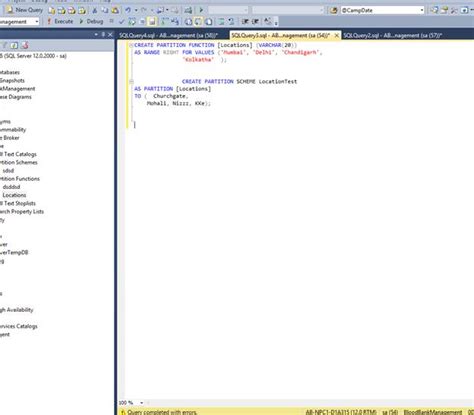Click the Filter icon in Object Explorer toolbar
474x415 pixels.
pos(5,45)
